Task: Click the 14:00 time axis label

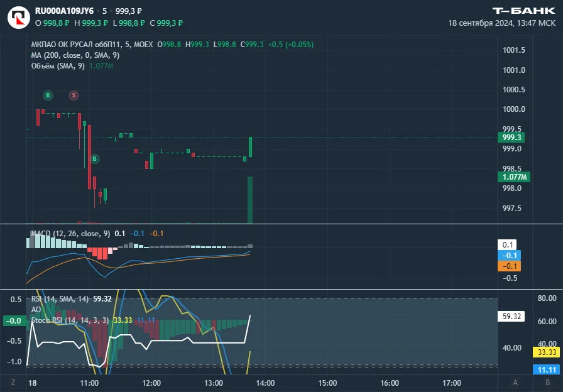Action: 265,383
